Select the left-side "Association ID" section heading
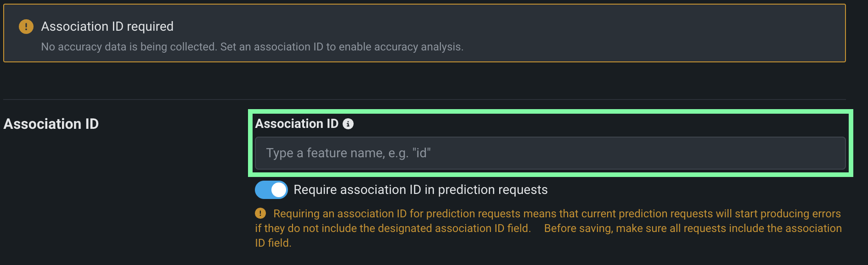868x265 pixels. [51, 124]
